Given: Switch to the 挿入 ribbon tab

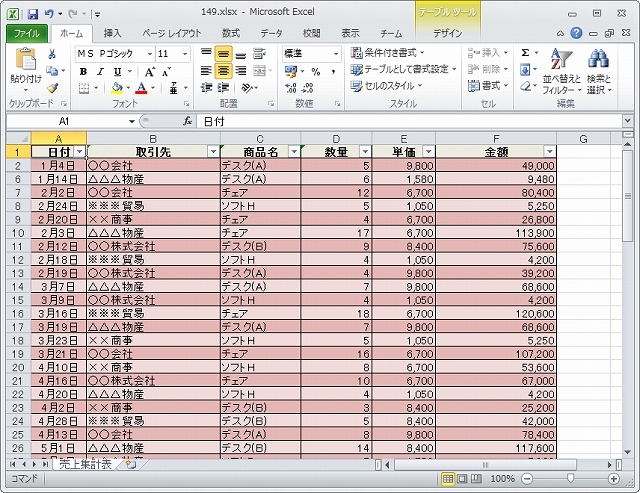Looking at the screenshot, I should pos(113,33).
